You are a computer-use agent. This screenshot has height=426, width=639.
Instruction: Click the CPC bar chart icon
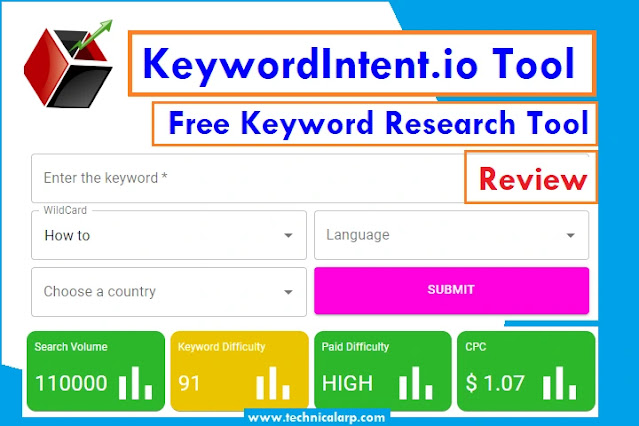tap(560, 383)
